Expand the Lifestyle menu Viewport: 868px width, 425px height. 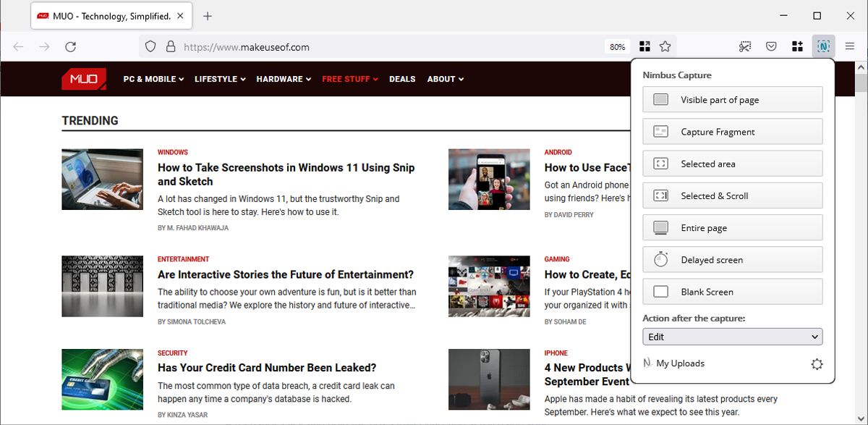click(x=220, y=79)
